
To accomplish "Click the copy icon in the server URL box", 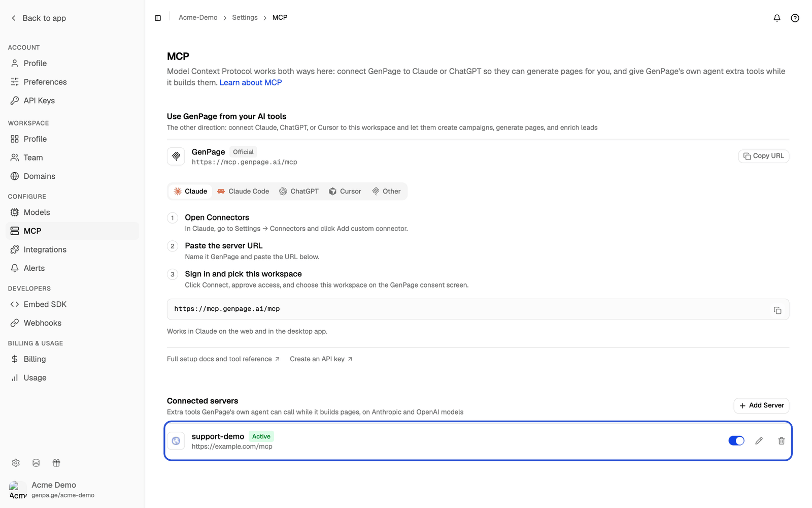I will point(777,310).
